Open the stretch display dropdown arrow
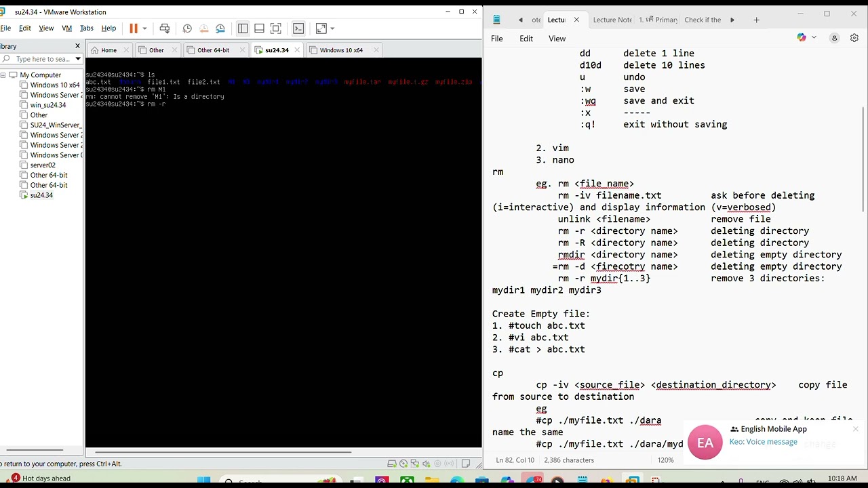The image size is (868, 488). pyautogui.click(x=332, y=28)
